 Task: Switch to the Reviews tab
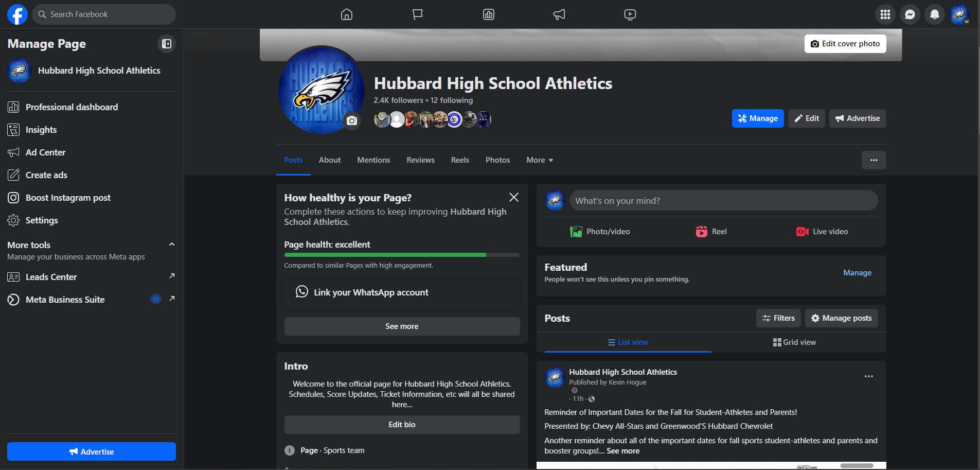(x=420, y=160)
